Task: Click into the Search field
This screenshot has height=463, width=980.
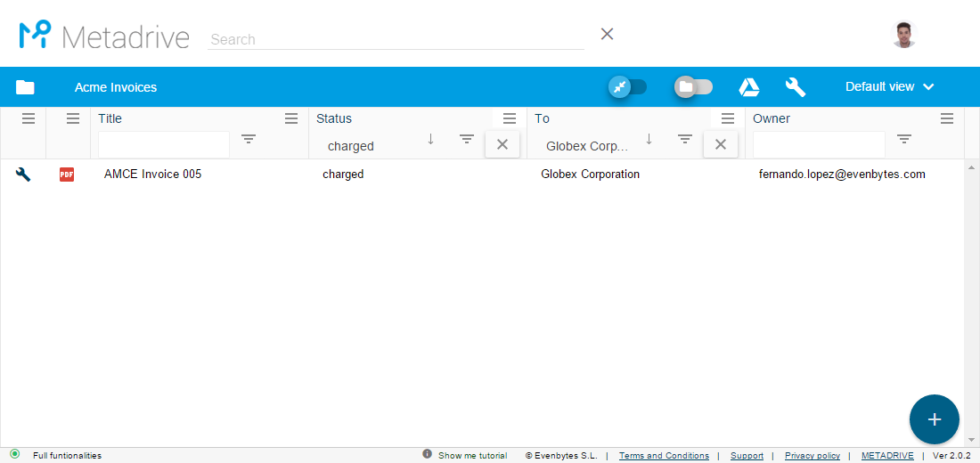Action: (396, 39)
